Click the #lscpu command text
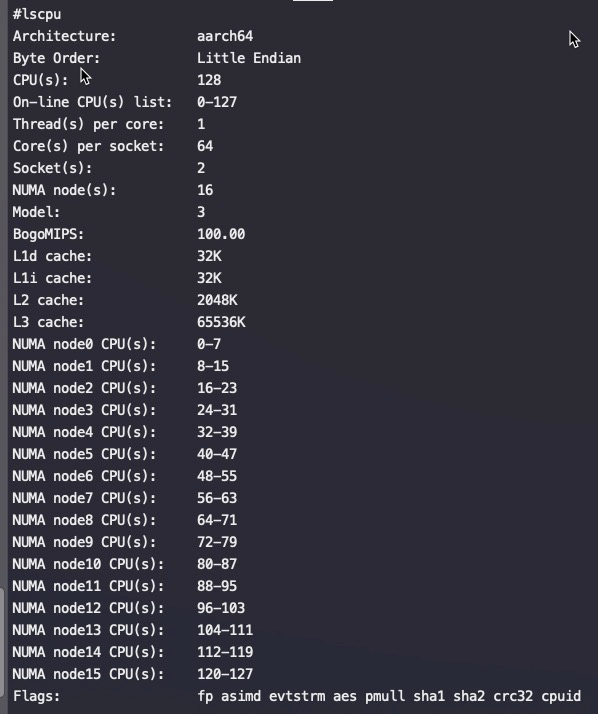598x714 pixels. [37, 14]
